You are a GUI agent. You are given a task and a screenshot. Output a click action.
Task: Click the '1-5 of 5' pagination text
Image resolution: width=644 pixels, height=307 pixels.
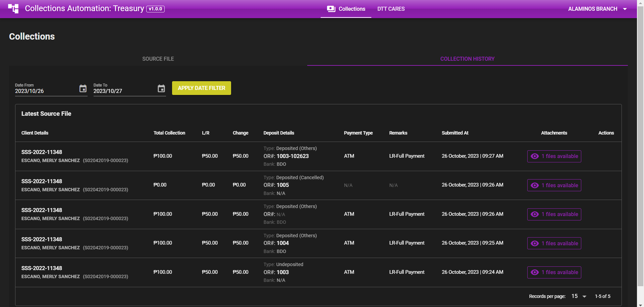click(603, 296)
